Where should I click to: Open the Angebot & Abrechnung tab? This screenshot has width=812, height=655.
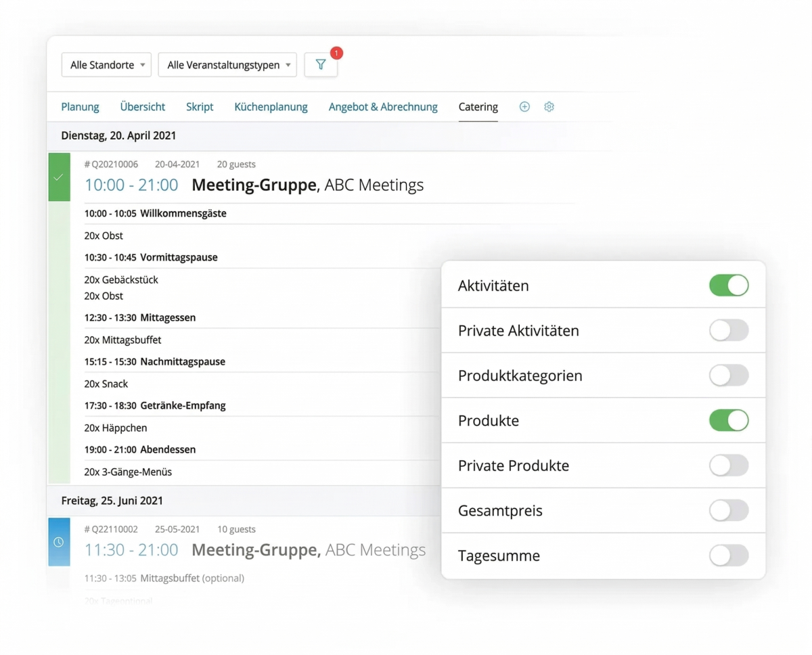[383, 107]
